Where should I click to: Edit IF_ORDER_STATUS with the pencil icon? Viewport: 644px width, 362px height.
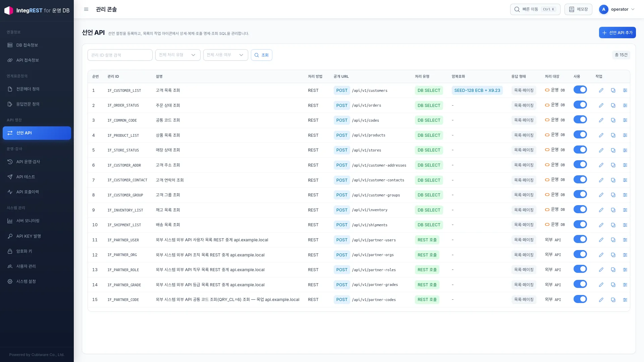click(x=601, y=106)
